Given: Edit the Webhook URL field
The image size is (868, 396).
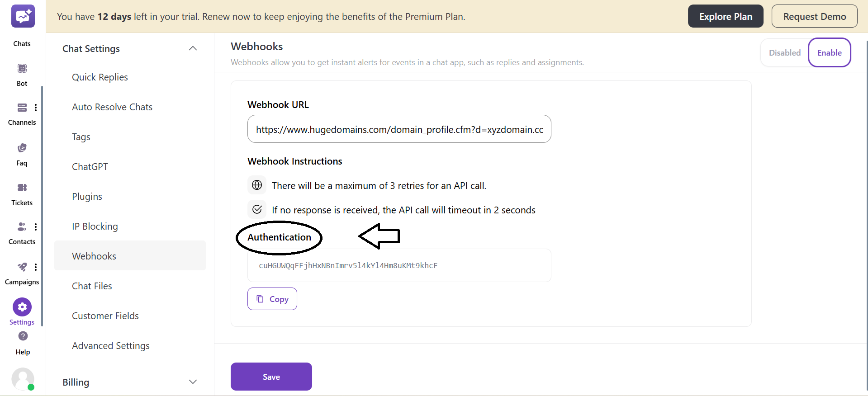Looking at the screenshot, I should click(x=399, y=129).
